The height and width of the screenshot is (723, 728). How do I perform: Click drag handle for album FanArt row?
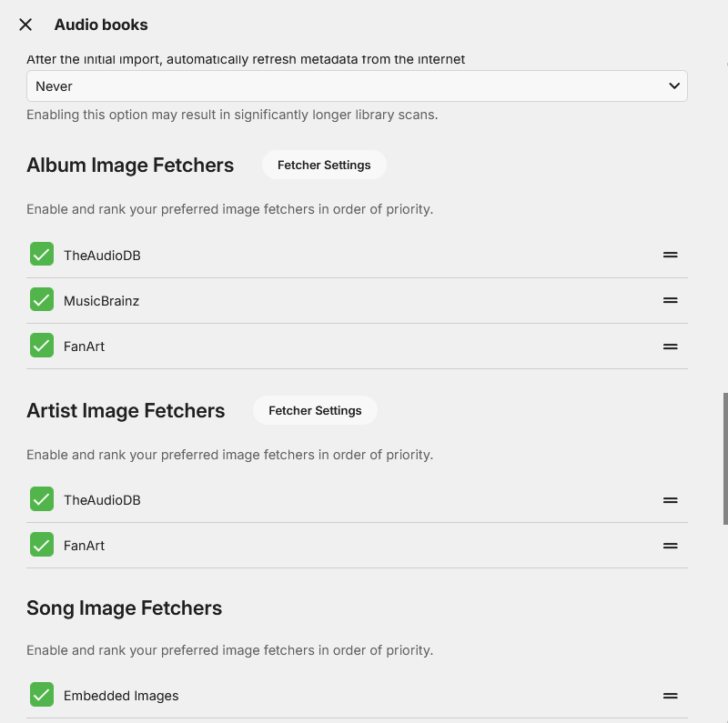[671, 346]
